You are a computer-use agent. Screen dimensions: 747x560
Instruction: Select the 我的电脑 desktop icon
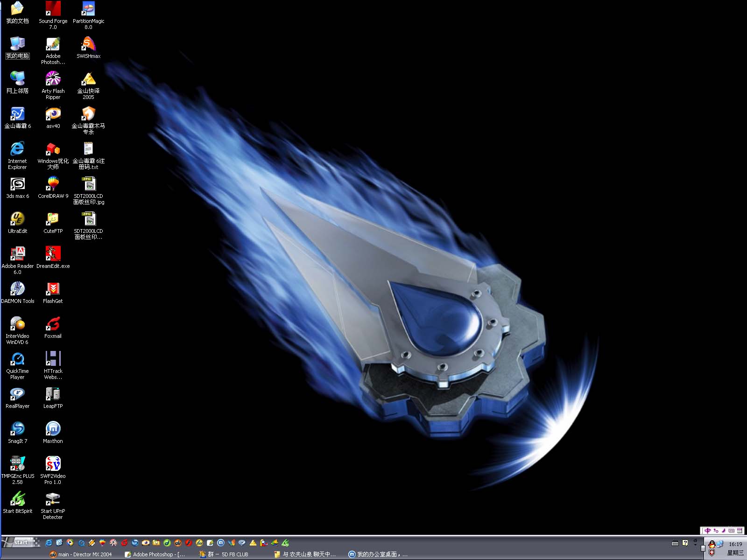click(17, 48)
